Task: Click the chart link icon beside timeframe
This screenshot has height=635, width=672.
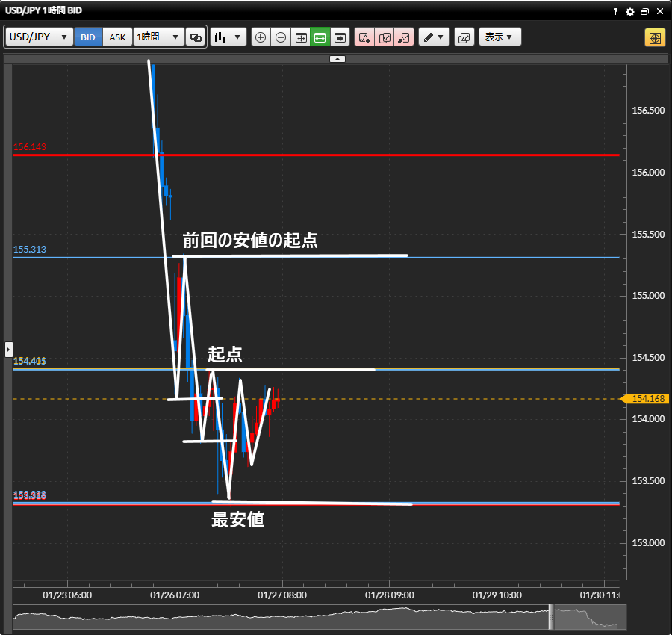Action: tap(196, 37)
